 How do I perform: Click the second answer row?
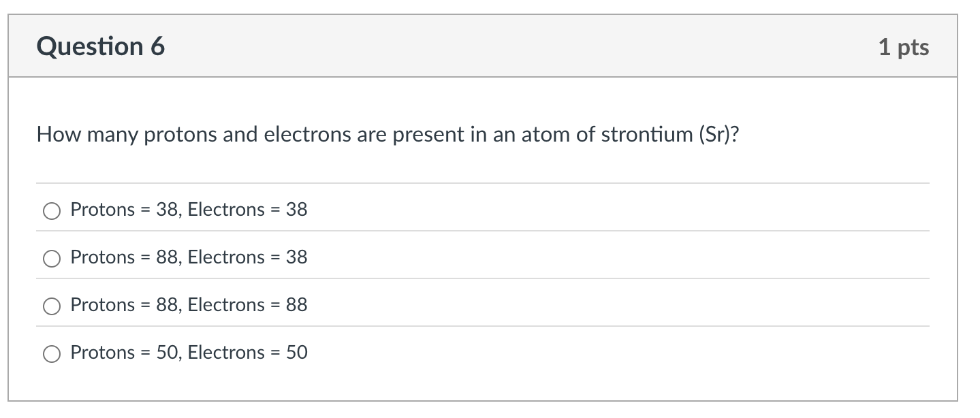(272, 258)
